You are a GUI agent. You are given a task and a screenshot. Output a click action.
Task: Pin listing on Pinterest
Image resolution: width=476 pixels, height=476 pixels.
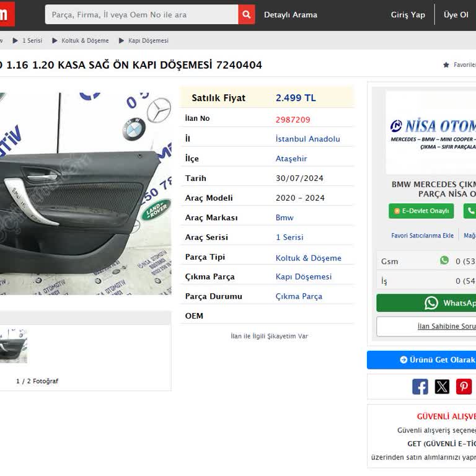[x=464, y=387]
